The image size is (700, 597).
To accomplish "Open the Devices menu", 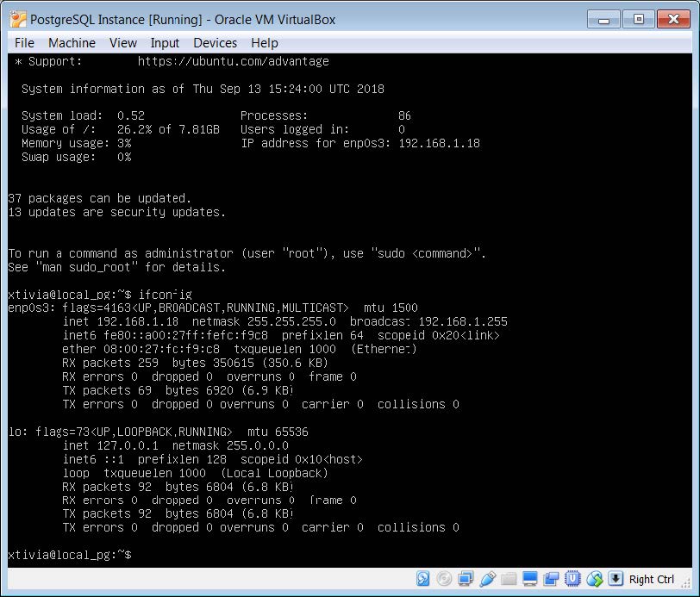I will tap(216, 43).
